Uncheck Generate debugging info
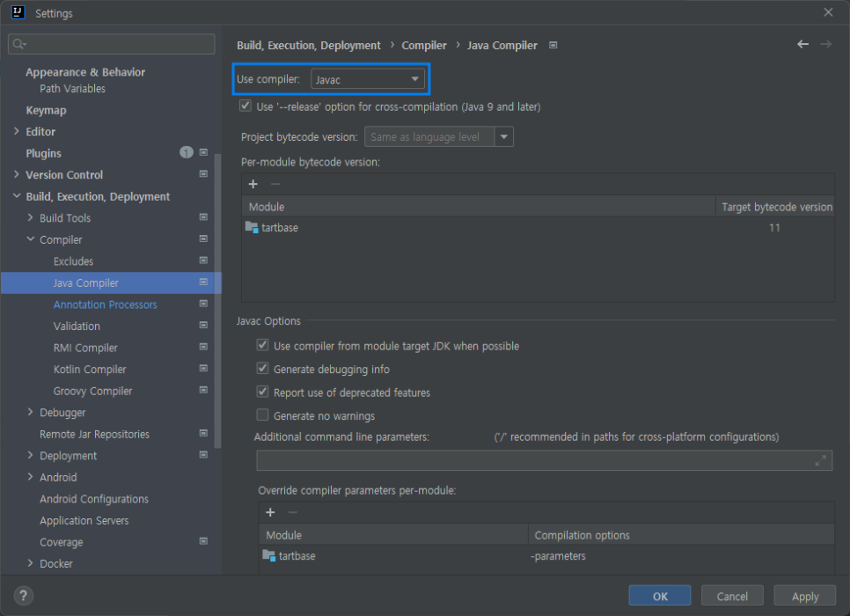This screenshot has width=850, height=616. click(262, 369)
